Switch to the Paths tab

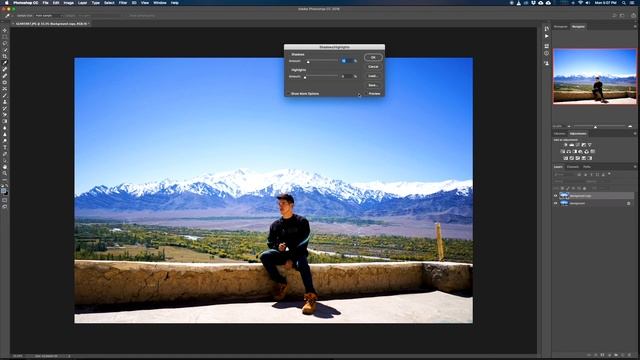point(587,167)
